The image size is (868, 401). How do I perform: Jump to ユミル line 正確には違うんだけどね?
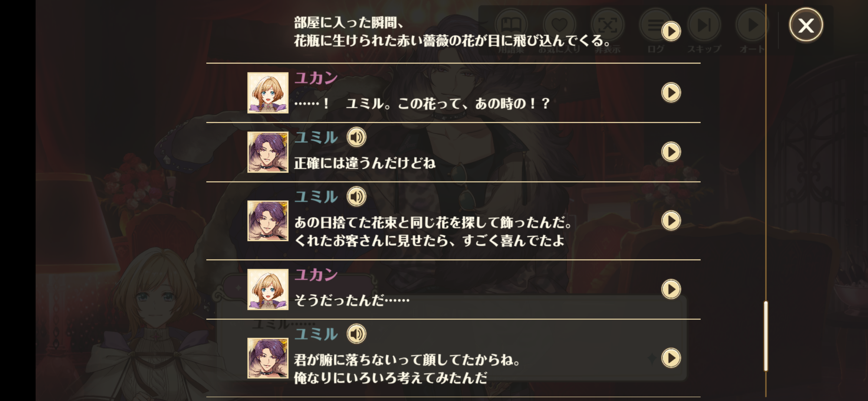(671, 152)
